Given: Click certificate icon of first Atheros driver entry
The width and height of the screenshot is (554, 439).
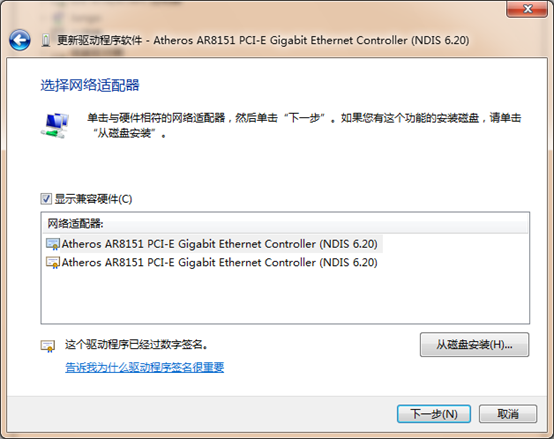Looking at the screenshot, I should point(53,244).
